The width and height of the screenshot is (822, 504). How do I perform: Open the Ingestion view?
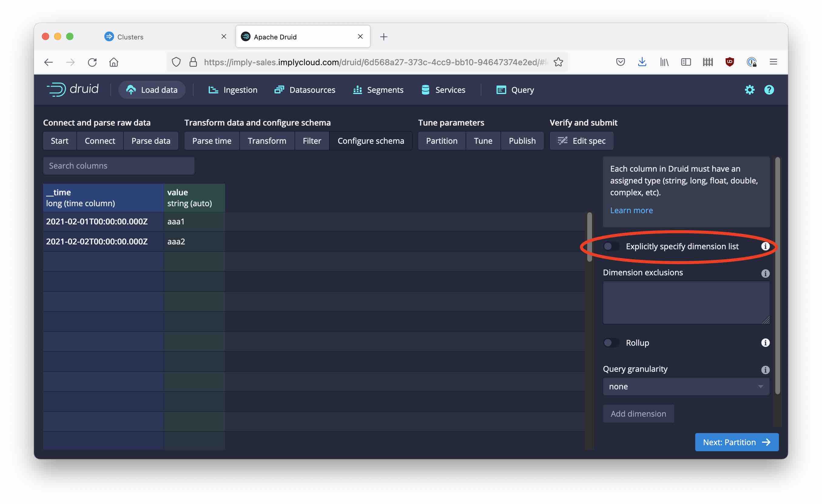(233, 89)
